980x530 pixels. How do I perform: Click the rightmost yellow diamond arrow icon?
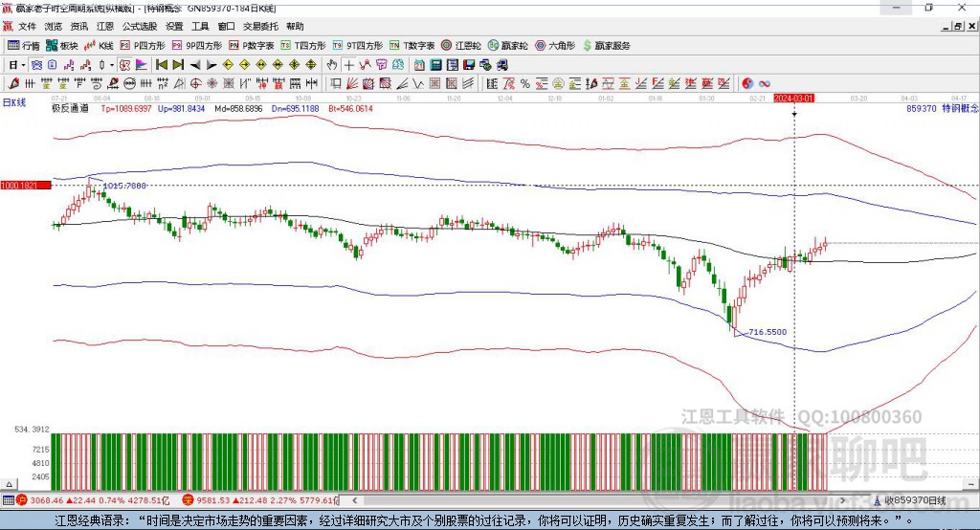(311, 65)
